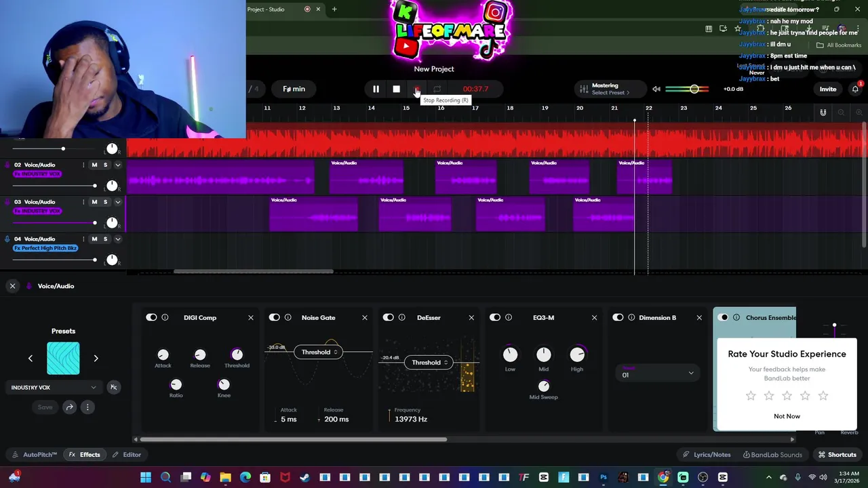Screen dimensions: 868x488
Task: Toggle the loop cycle button
Action: click(437, 89)
